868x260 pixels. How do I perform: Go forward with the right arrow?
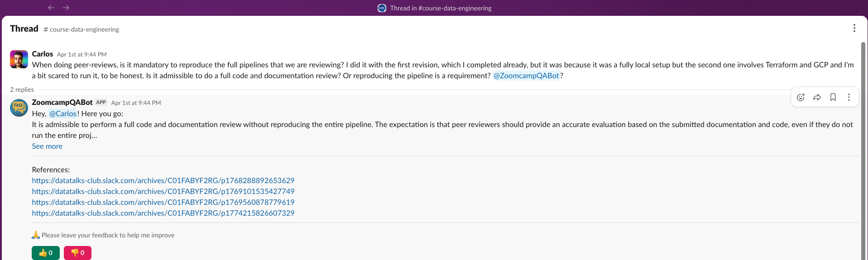(x=66, y=8)
